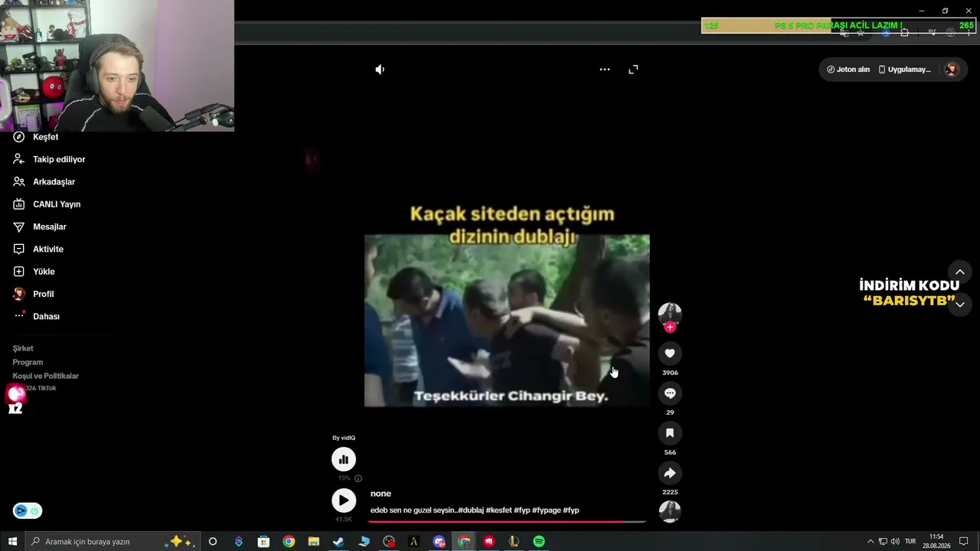This screenshot has height=551, width=980.
Task: Follow creator with red plus badge
Action: tap(670, 327)
